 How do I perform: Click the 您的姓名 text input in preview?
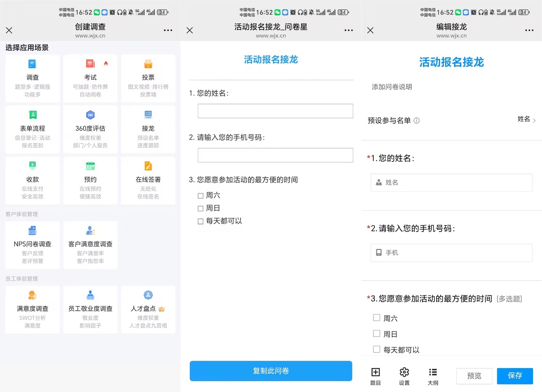[275, 111]
